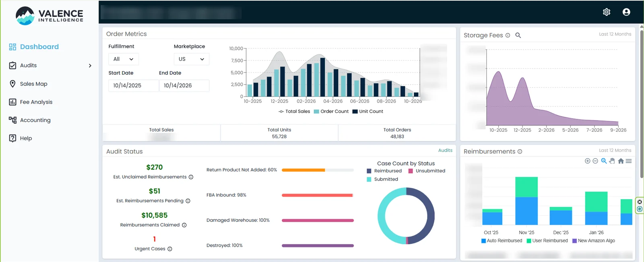Image resolution: width=644 pixels, height=262 pixels.
Task: Open Audits in the sidebar
Action: pyautogui.click(x=28, y=65)
